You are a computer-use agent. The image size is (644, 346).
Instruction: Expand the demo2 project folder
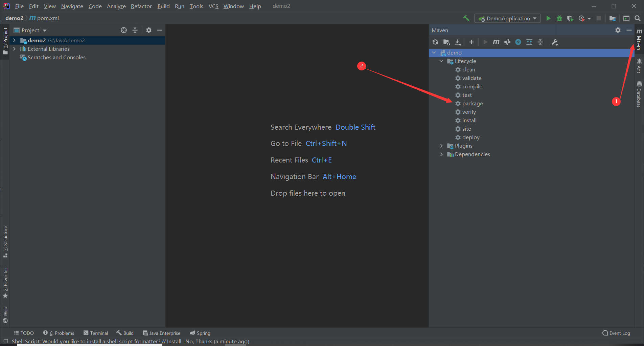tap(14, 40)
